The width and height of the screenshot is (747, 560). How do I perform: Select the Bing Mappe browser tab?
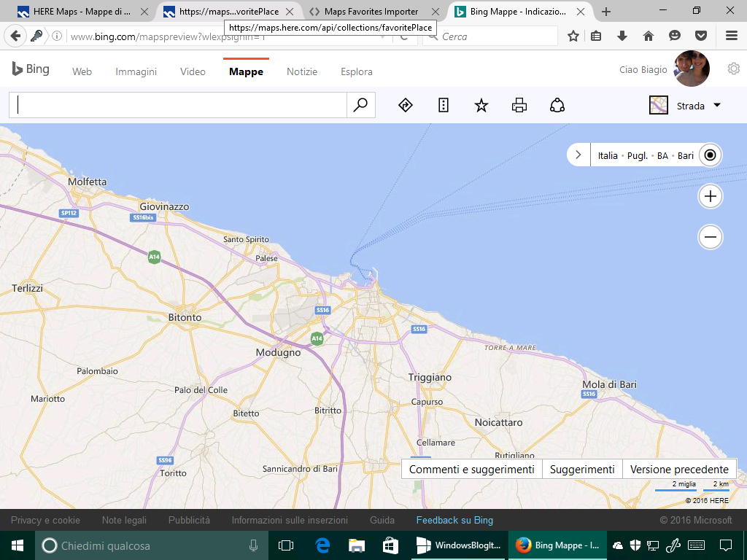519,12
